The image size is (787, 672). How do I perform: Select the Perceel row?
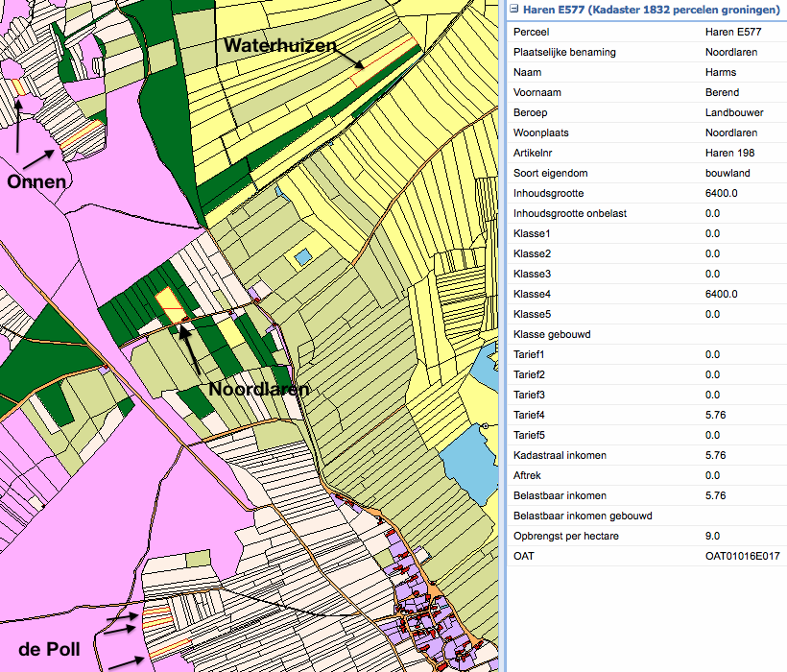pyautogui.click(x=532, y=32)
